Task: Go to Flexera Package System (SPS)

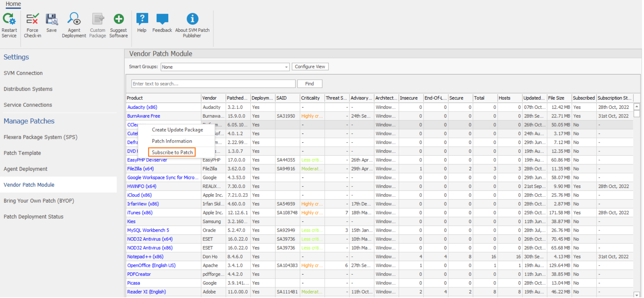Action: [41, 137]
